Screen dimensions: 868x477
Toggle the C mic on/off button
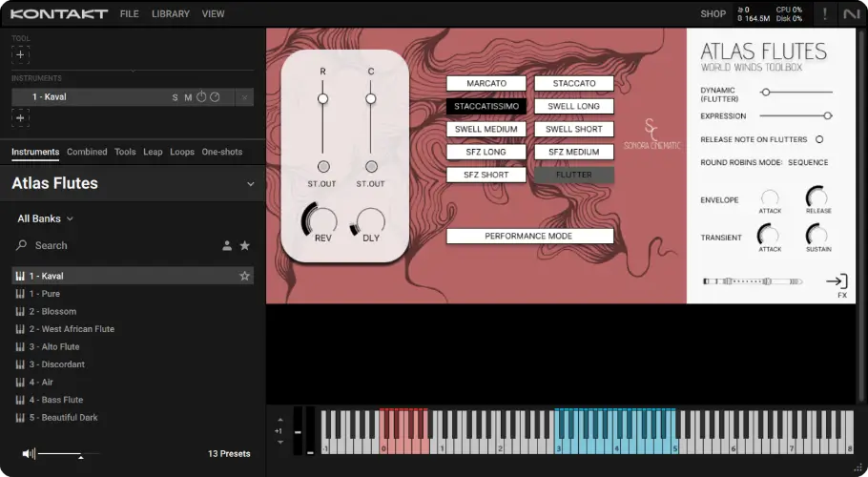[371, 167]
